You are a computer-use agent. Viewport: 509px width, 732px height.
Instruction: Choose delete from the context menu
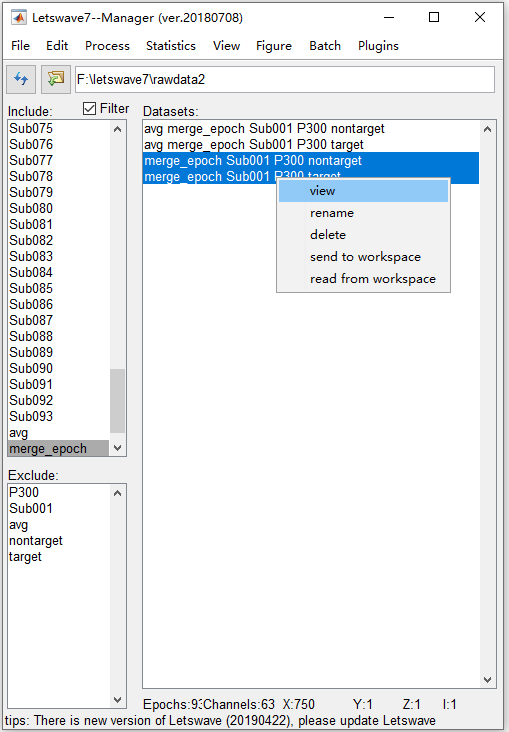(363, 235)
